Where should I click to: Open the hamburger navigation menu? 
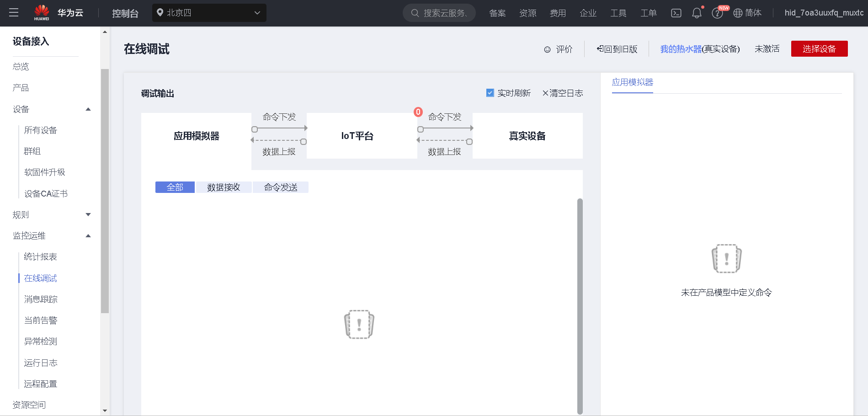14,13
